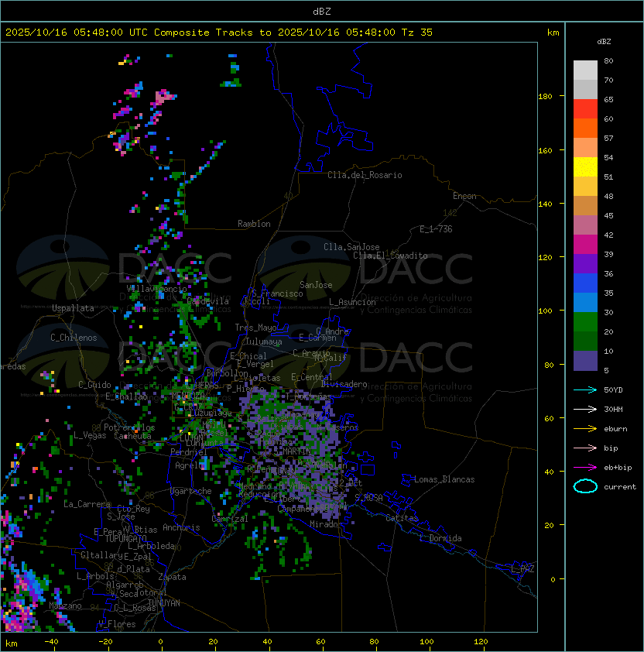Click the 'Clla.del_Rosario' map label
This screenshot has width=644, height=652.
[x=365, y=175]
